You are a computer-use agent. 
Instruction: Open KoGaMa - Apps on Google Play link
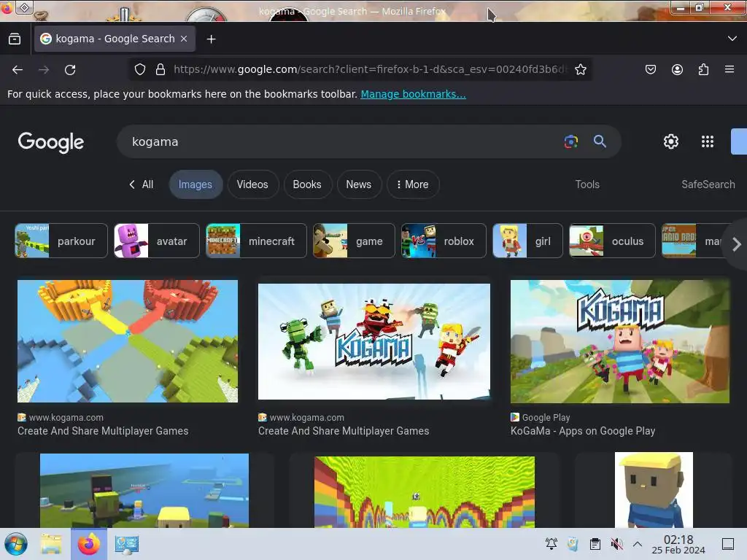(583, 431)
